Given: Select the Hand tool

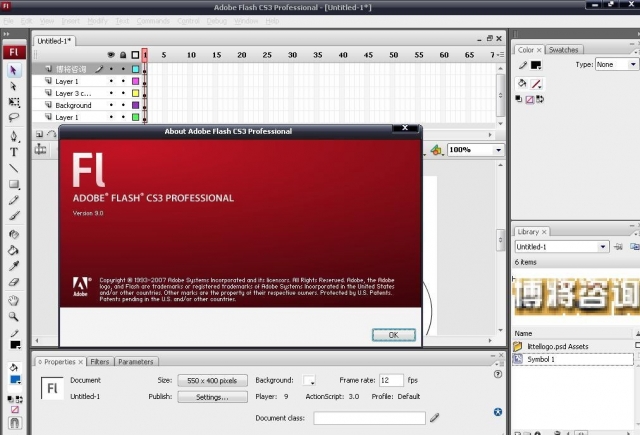Looking at the screenshot, I should pyautogui.click(x=14, y=301).
